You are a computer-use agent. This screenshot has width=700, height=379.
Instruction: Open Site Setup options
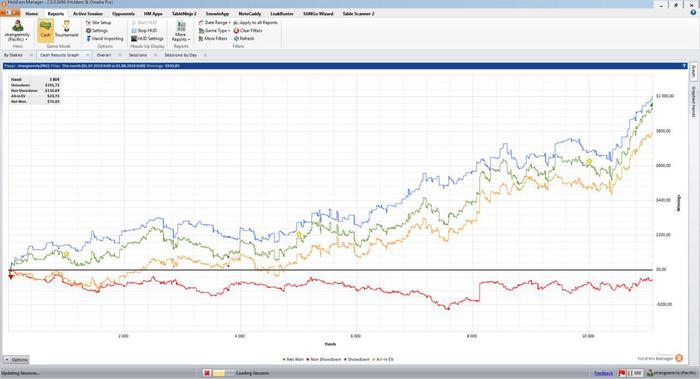coord(98,22)
